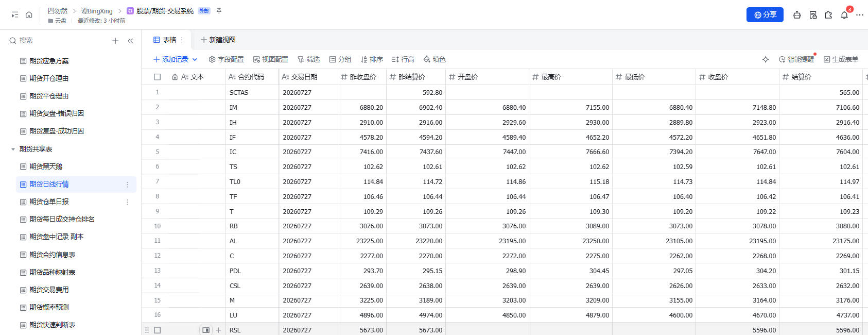Open the 分组 grouping tool

(x=340, y=59)
